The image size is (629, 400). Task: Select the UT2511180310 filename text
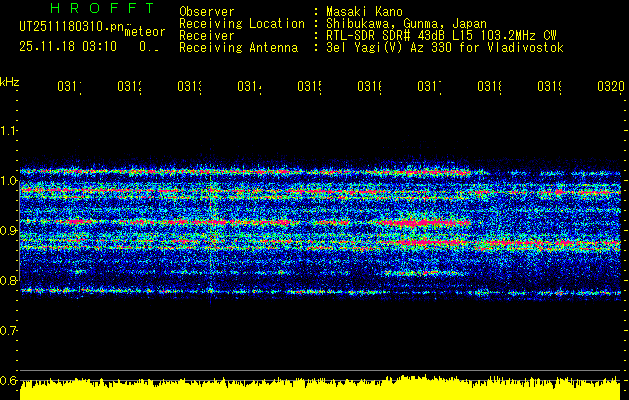72,27
